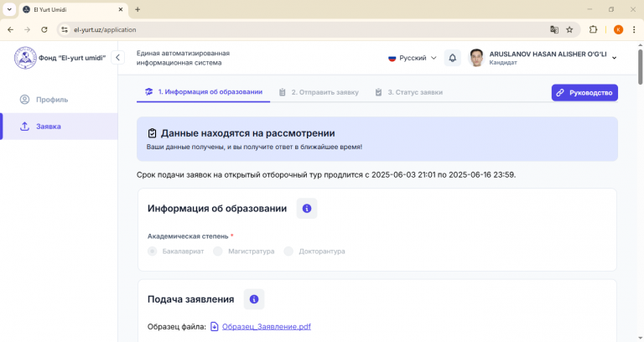This screenshot has width=644, height=342.
Task: Go forward in browser history
Action: pyautogui.click(x=27, y=29)
